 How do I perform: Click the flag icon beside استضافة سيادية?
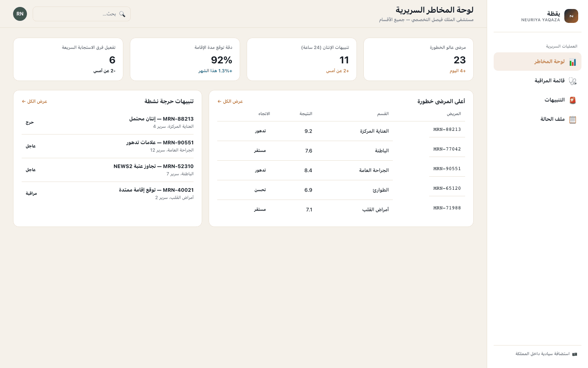[575, 354]
